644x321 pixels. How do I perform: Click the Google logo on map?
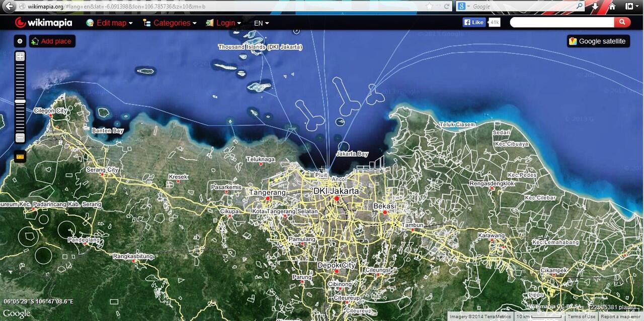coord(17,313)
